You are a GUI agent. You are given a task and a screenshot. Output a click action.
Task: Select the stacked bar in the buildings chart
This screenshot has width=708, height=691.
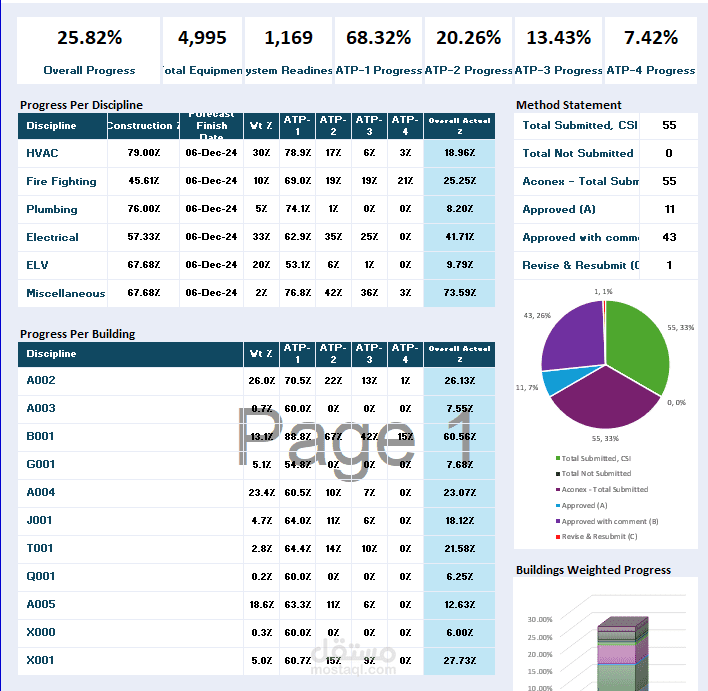623,654
